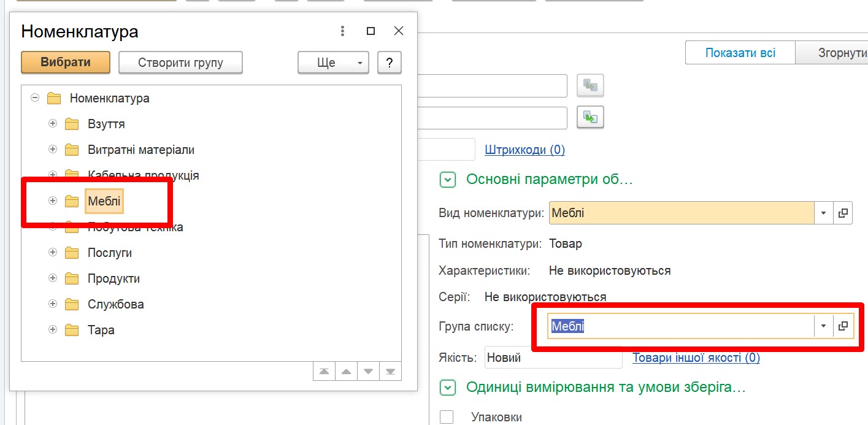Click the gray overlapping-squares icon button
The height and width of the screenshot is (425, 868).
point(591,86)
